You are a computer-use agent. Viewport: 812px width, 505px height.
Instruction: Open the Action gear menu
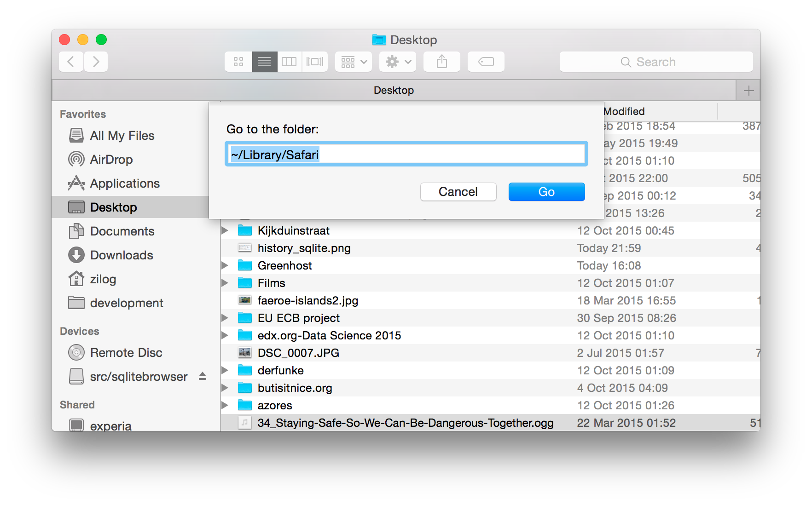[x=398, y=62]
